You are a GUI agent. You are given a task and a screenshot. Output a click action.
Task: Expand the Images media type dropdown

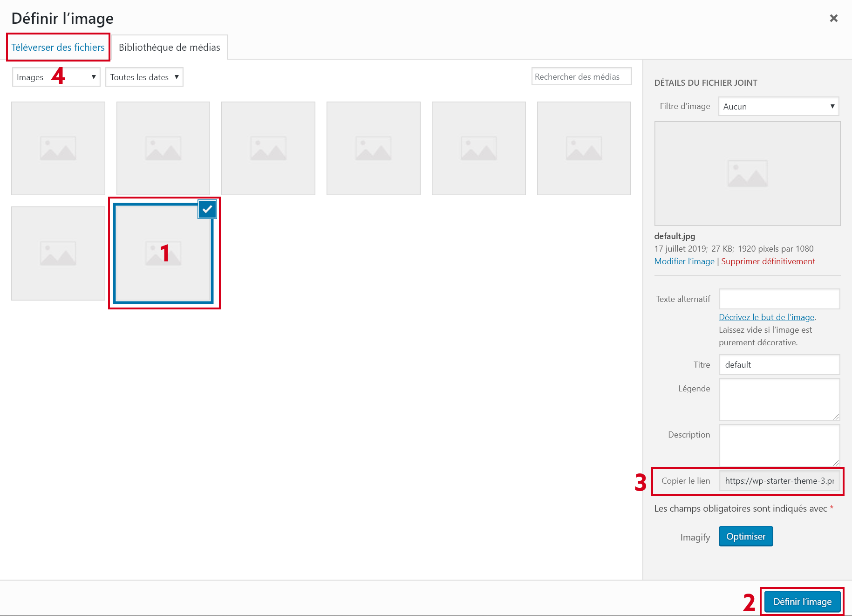click(56, 77)
